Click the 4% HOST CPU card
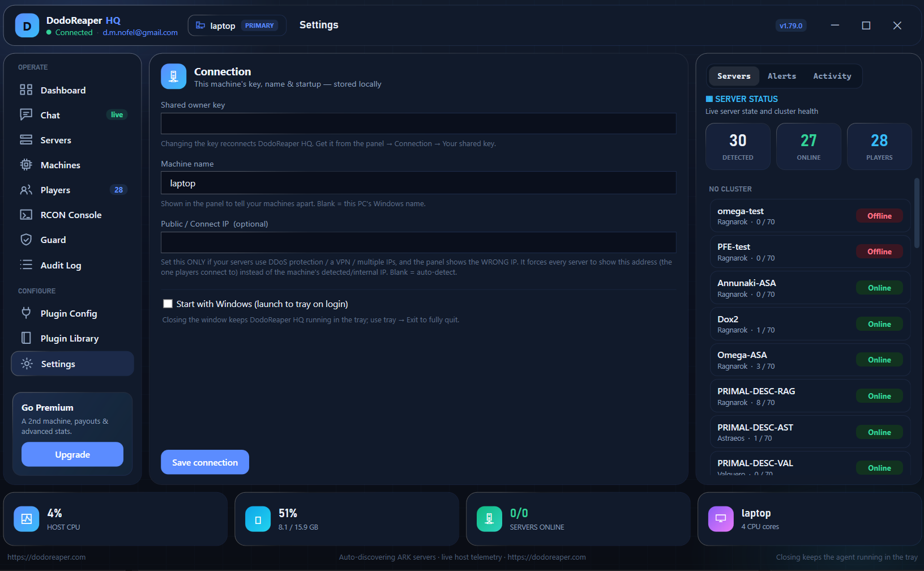Screen dimensions: 924x571 click(x=115, y=519)
